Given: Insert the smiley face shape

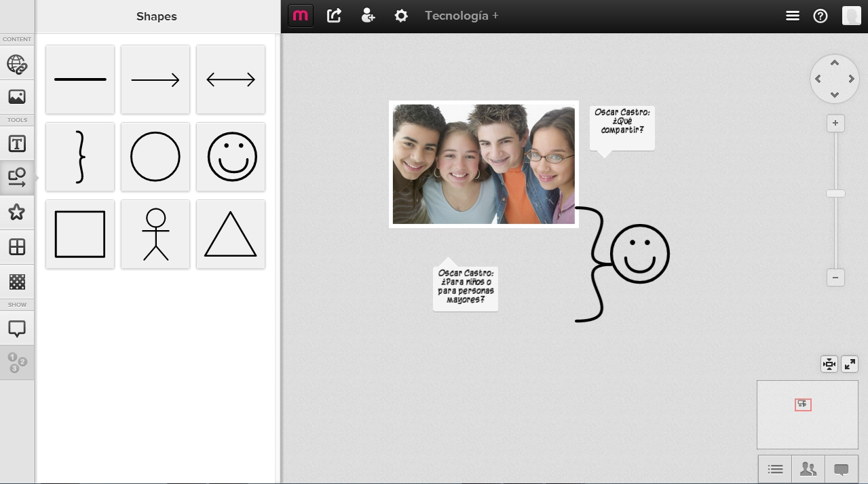Looking at the screenshot, I should 231,157.
